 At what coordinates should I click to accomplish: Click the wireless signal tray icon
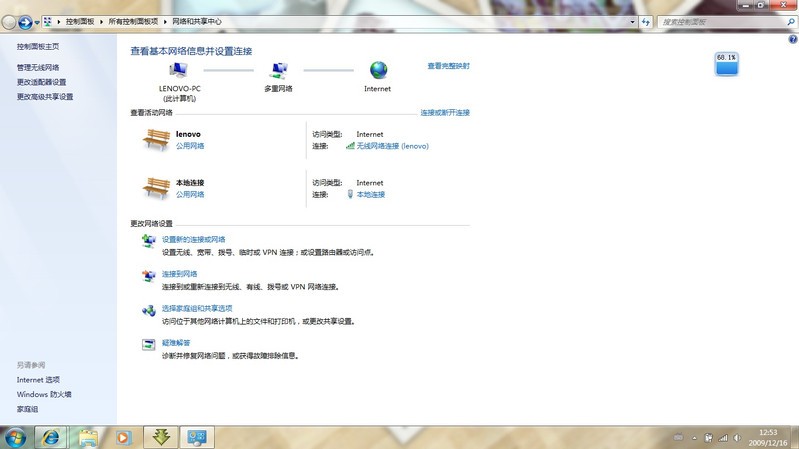click(723, 438)
